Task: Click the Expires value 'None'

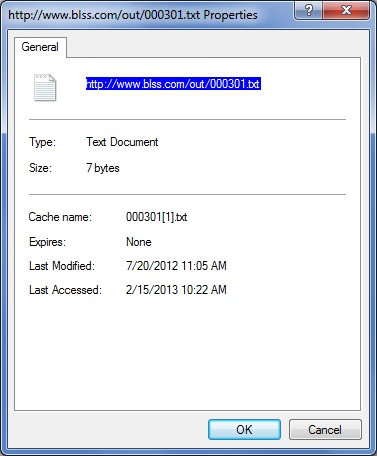Action: coord(139,242)
